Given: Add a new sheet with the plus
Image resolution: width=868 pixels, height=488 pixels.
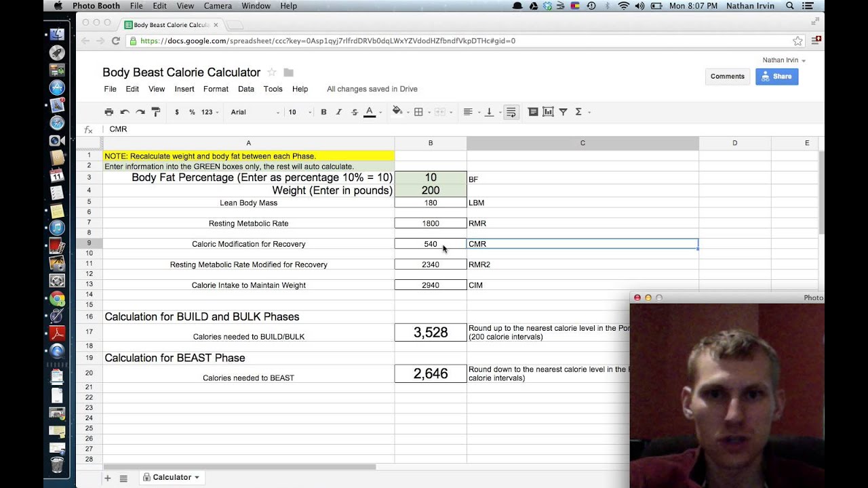Looking at the screenshot, I should click(107, 478).
